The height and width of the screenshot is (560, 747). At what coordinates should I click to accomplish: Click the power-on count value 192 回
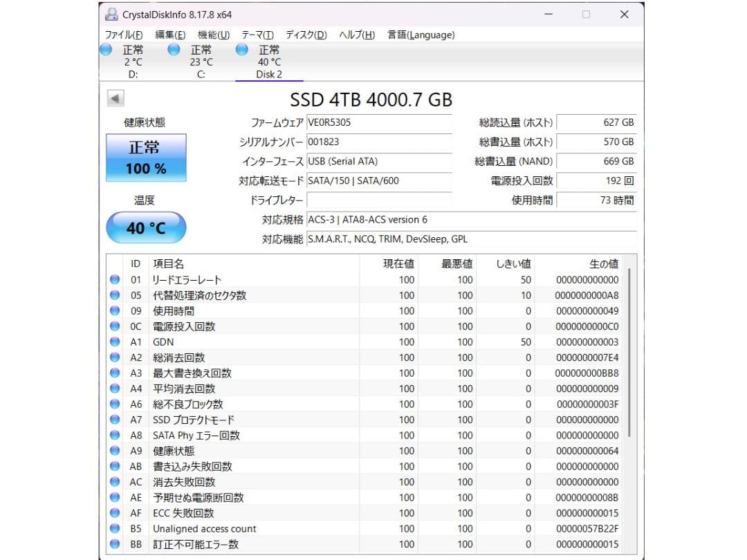coord(596,181)
